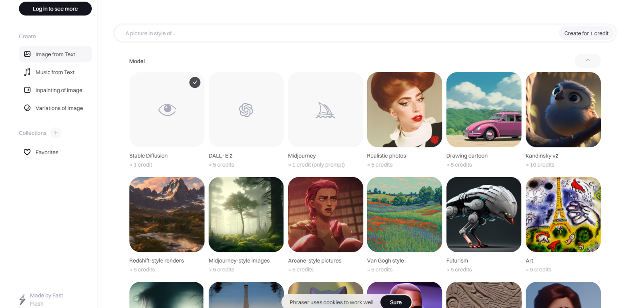Collapse the Model section chevron
644x308 pixels.
point(588,60)
